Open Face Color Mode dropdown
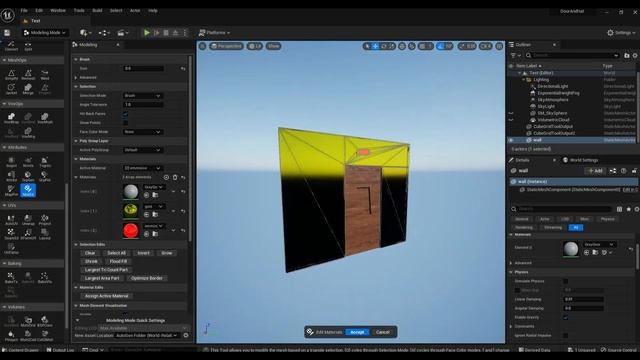Image resolution: width=640 pixels, height=360 pixels. click(x=143, y=132)
